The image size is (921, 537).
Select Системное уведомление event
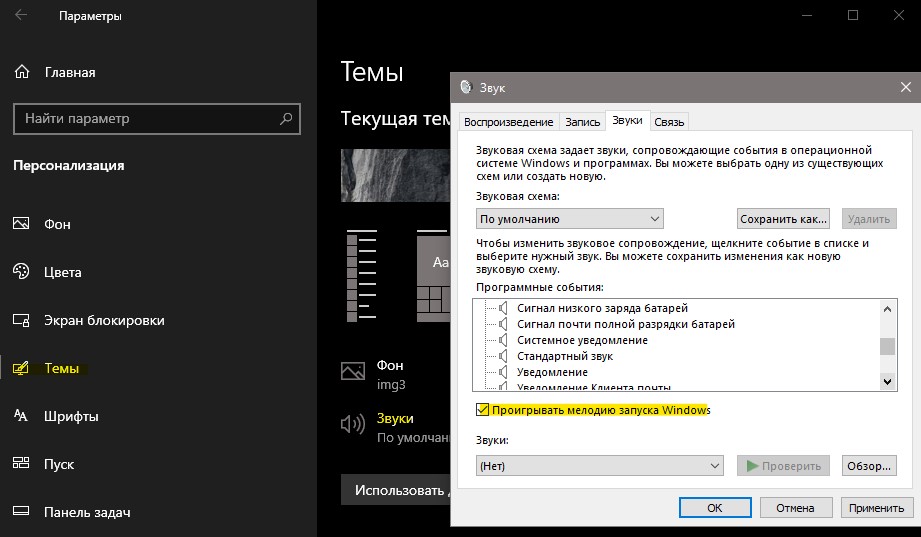click(582, 340)
